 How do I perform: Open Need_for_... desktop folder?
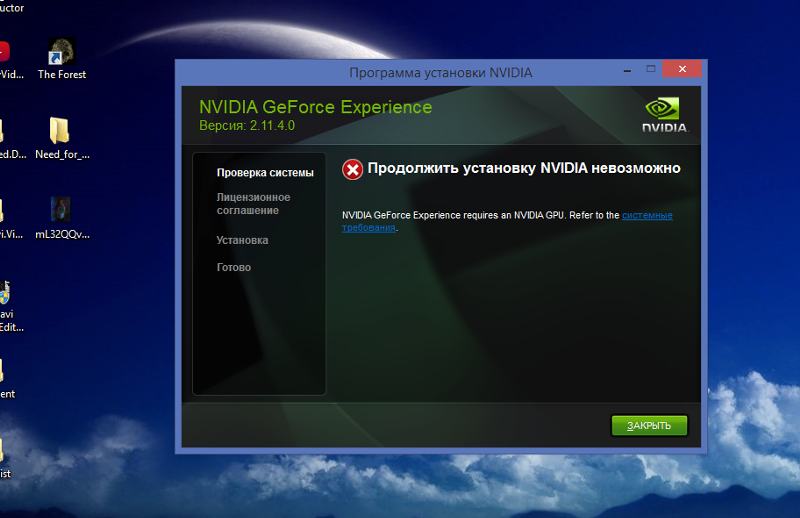pos(62,138)
